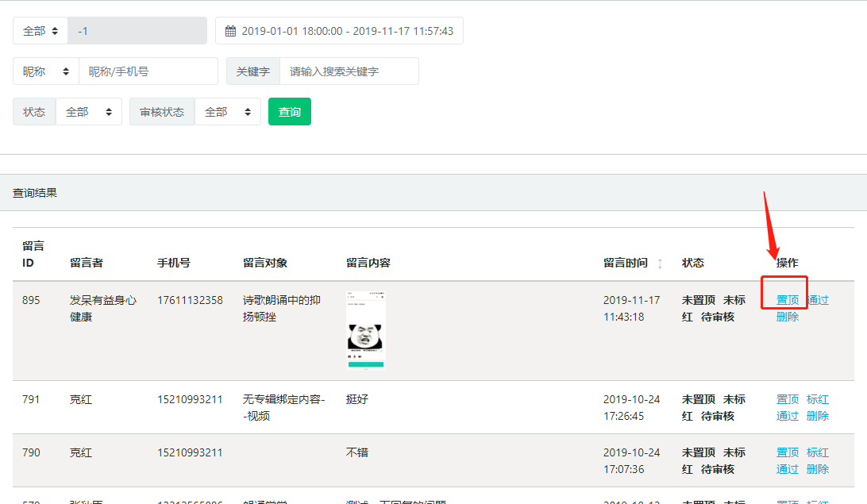Click 标红 for message 790

coord(818,452)
